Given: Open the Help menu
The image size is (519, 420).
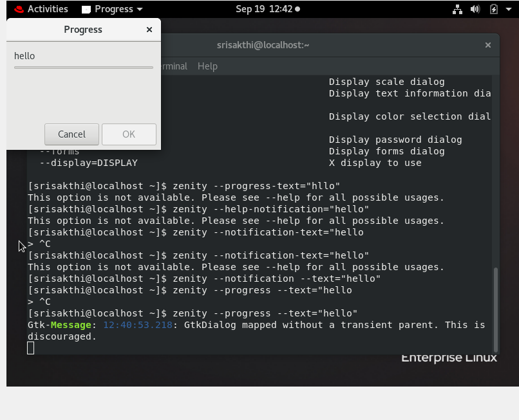Looking at the screenshot, I should click(x=207, y=66).
